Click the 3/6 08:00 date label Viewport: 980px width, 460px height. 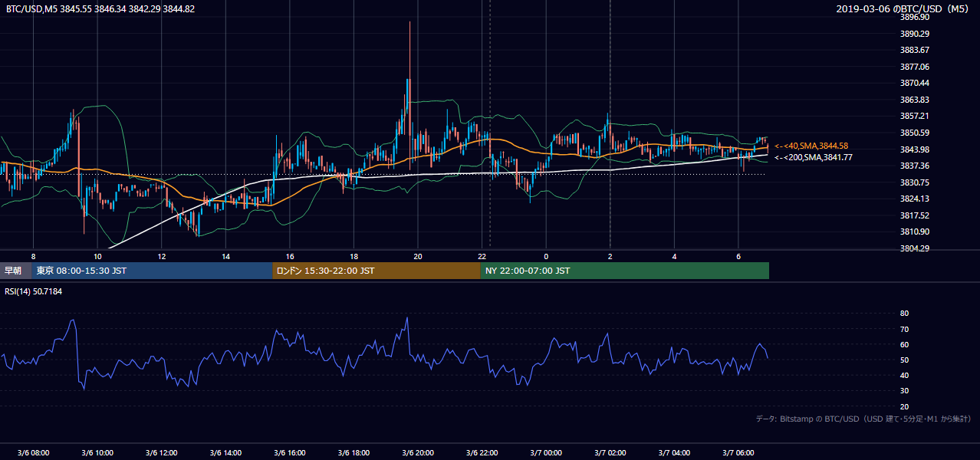pos(33,453)
